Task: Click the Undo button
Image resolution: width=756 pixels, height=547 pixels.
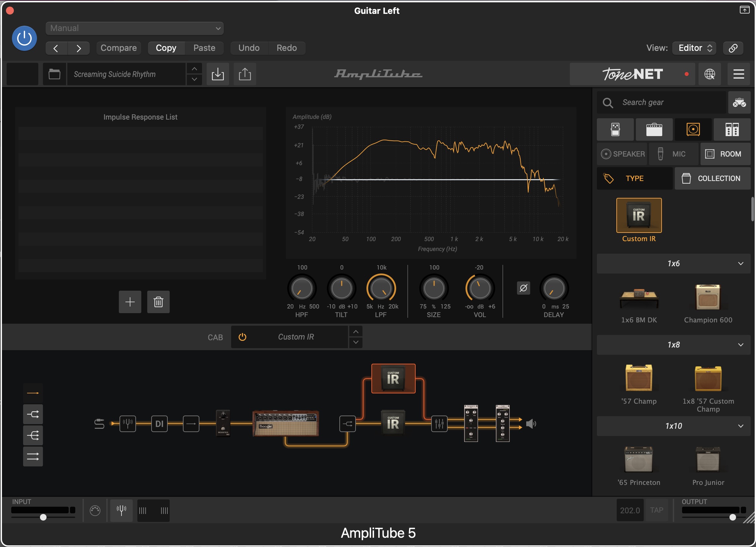Action: [249, 48]
